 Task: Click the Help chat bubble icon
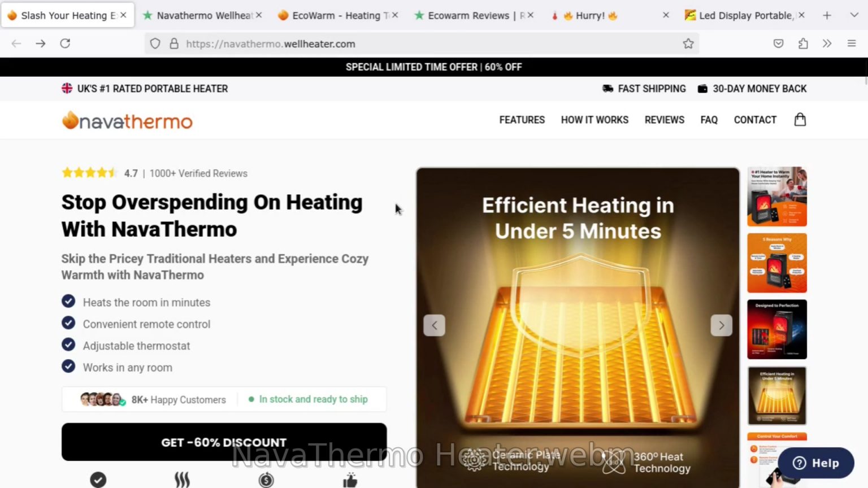click(x=800, y=463)
